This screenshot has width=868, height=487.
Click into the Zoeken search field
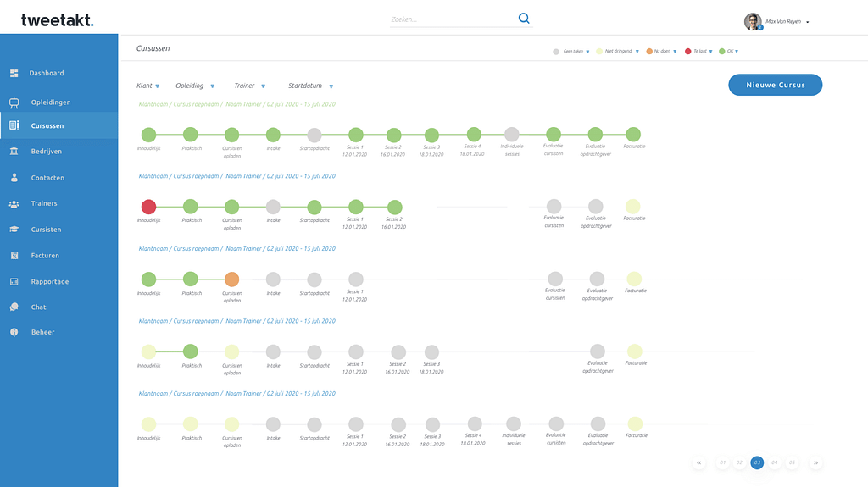449,19
